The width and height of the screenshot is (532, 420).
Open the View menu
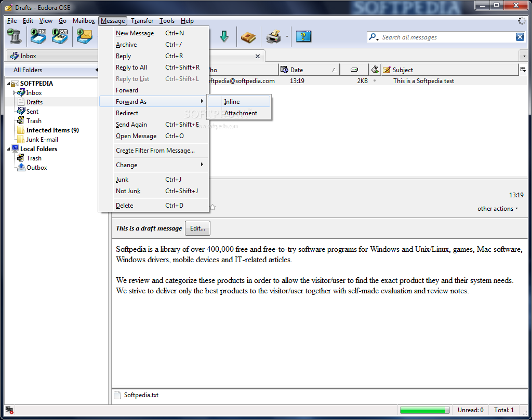(46, 21)
